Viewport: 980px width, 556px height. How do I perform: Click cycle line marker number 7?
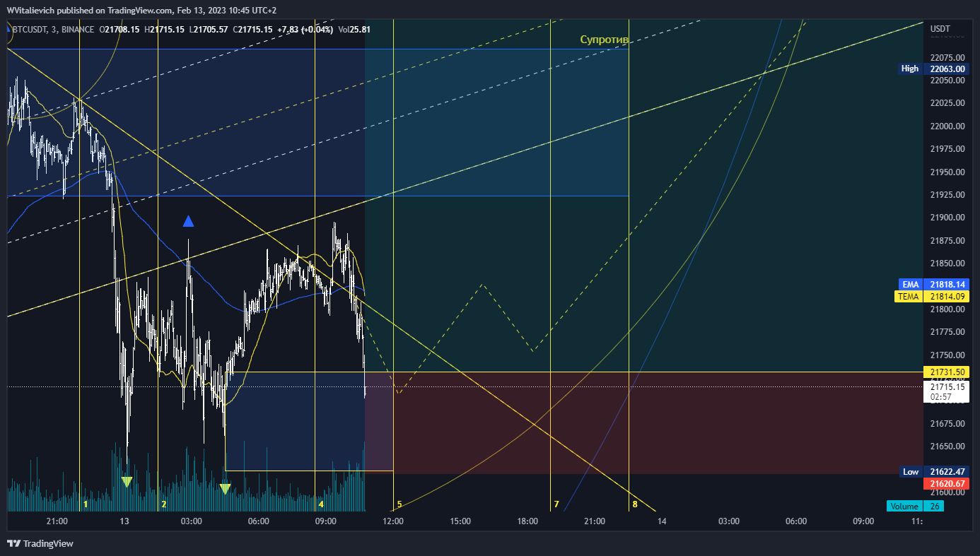[556, 504]
